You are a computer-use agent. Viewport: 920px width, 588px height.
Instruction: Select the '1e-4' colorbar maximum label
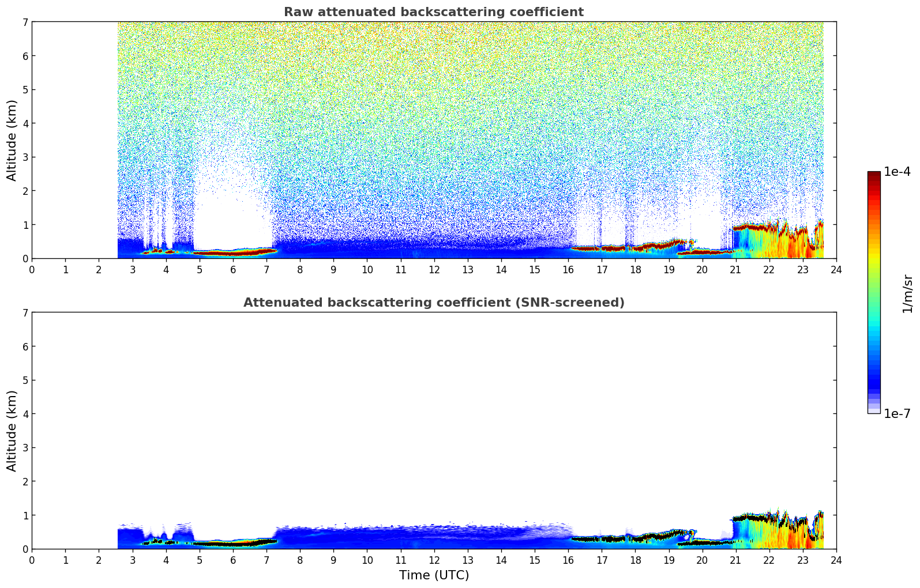point(898,172)
